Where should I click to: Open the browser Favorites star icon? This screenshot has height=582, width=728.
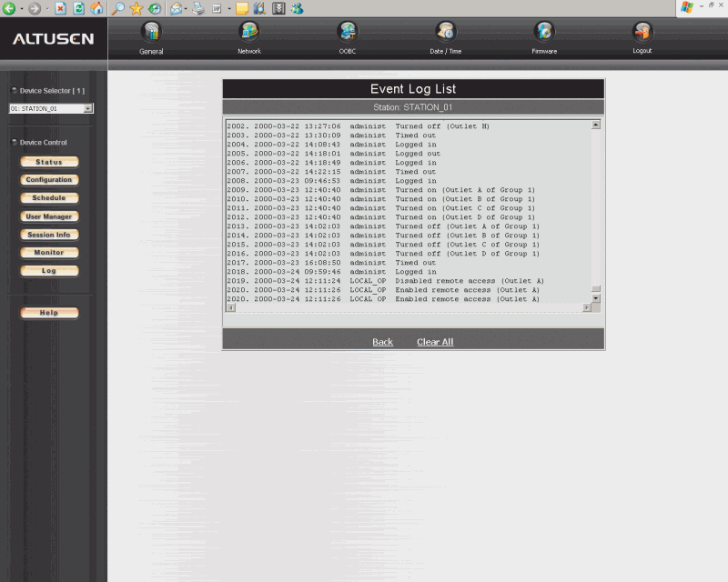(x=136, y=8)
